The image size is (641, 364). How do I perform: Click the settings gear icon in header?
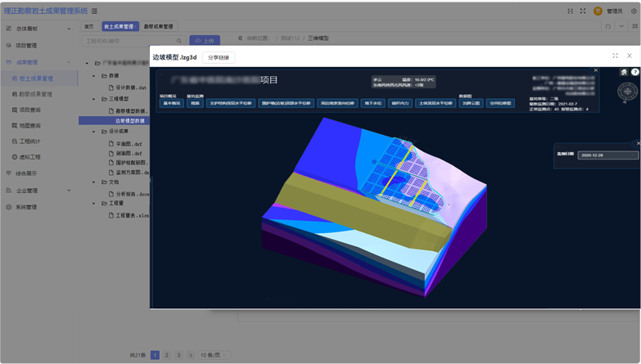[634, 11]
